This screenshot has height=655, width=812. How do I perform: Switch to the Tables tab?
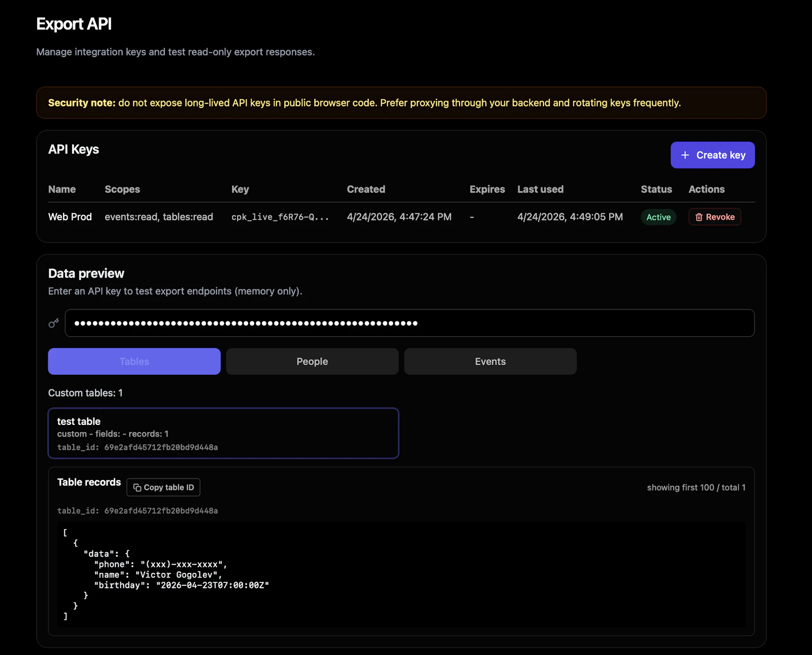pyautogui.click(x=134, y=362)
